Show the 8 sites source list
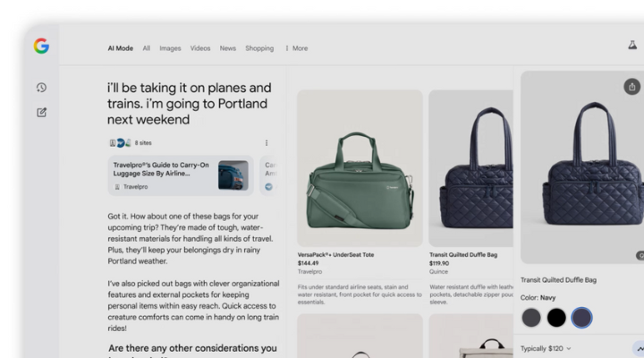Screen dimensions: 644x358 coord(143,143)
